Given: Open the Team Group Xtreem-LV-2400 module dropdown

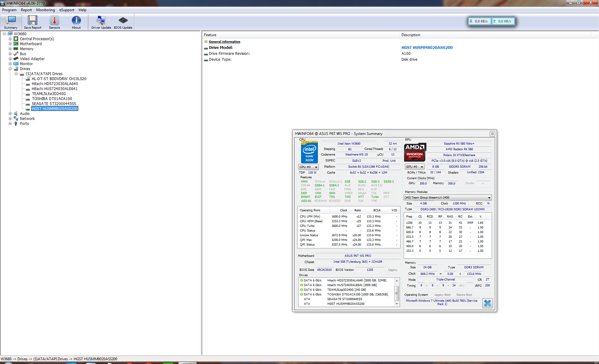Looking at the screenshot, I should click(x=448, y=198).
